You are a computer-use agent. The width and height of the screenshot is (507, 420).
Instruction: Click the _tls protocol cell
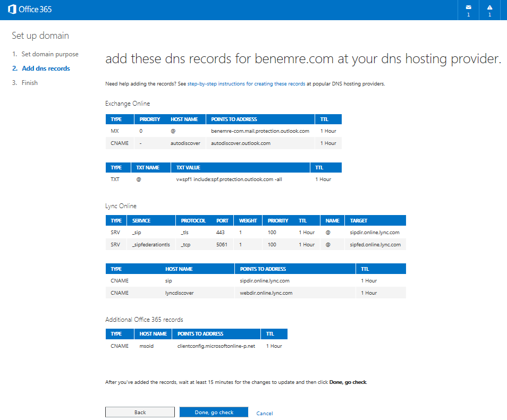(184, 233)
